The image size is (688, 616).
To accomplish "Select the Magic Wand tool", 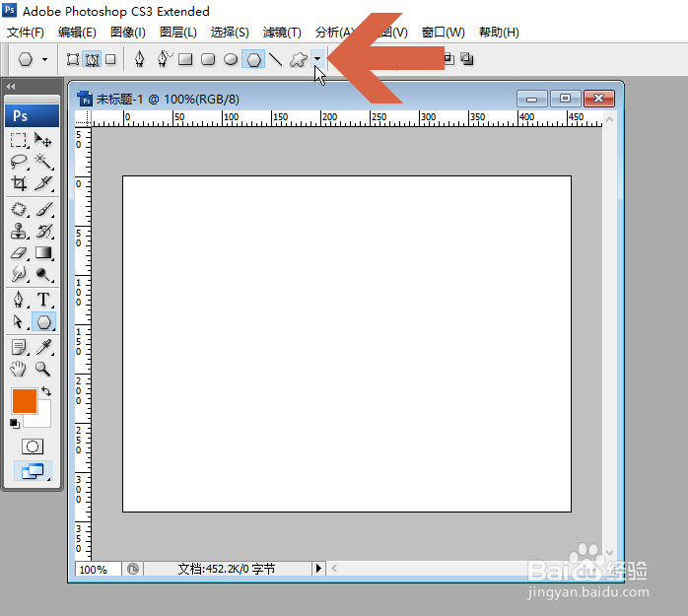I will coord(43,162).
